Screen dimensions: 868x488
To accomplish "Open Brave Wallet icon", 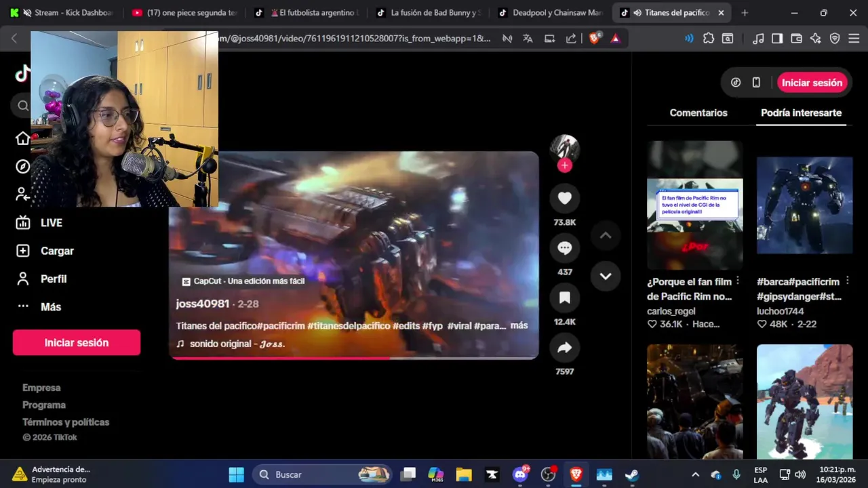I will click(797, 39).
